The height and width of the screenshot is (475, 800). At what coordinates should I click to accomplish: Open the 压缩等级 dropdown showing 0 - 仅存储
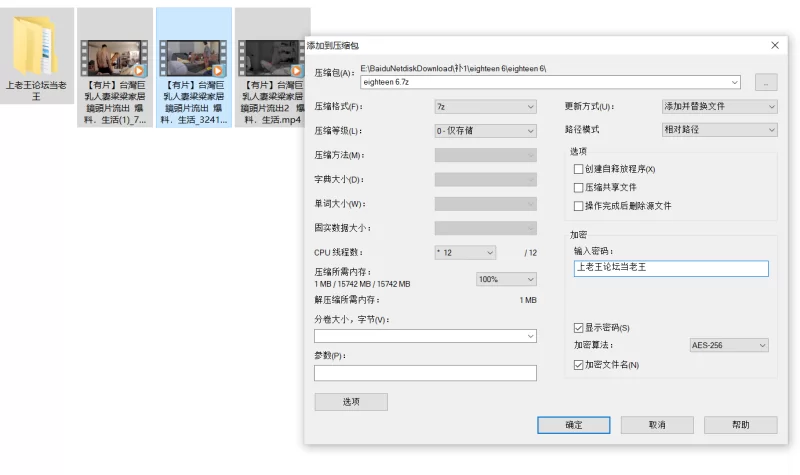click(x=485, y=131)
